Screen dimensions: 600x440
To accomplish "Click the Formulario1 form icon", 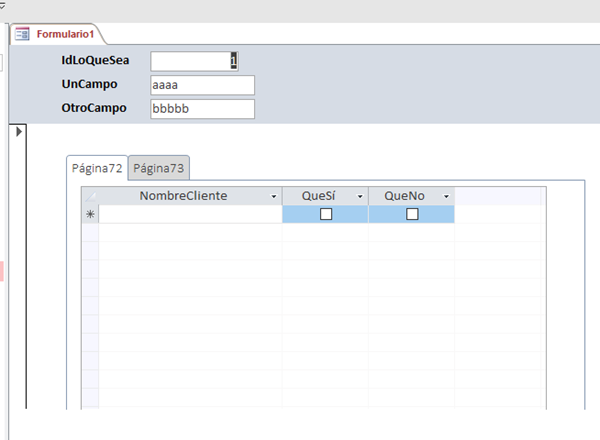I will [22, 34].
